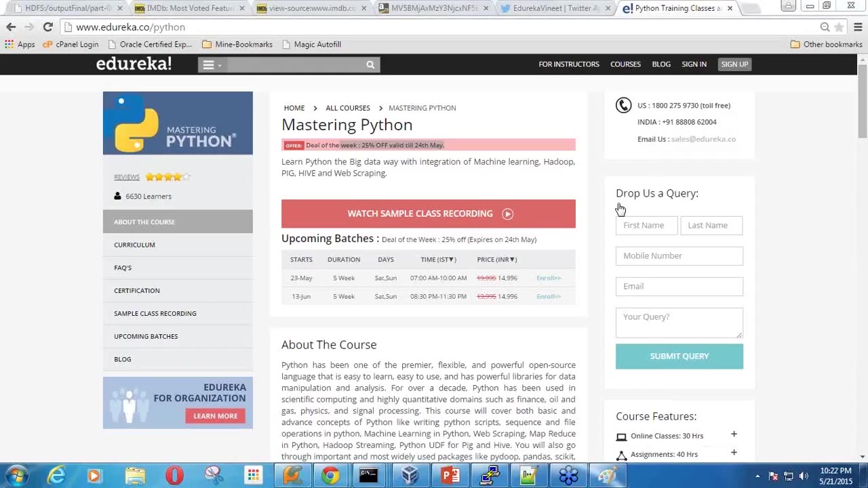This screenshot has height=488, width=868.
Task: Open PowerPoint from the taskbar
Action: point(450,475)
